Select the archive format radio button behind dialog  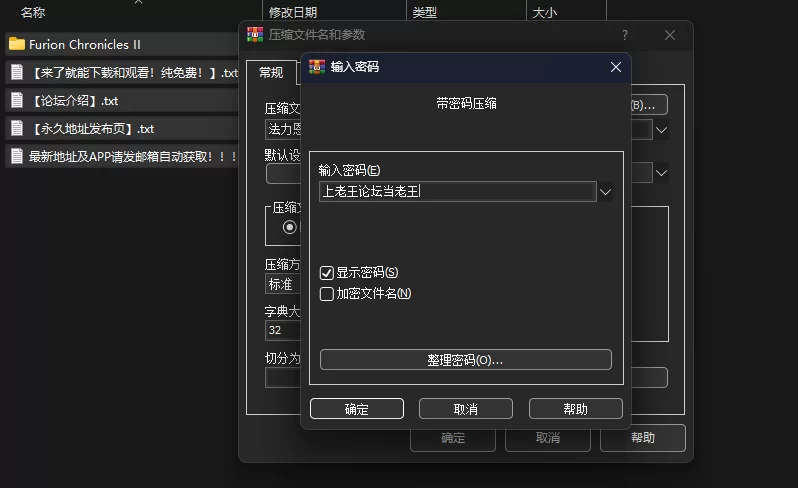(x=290, y=227)
